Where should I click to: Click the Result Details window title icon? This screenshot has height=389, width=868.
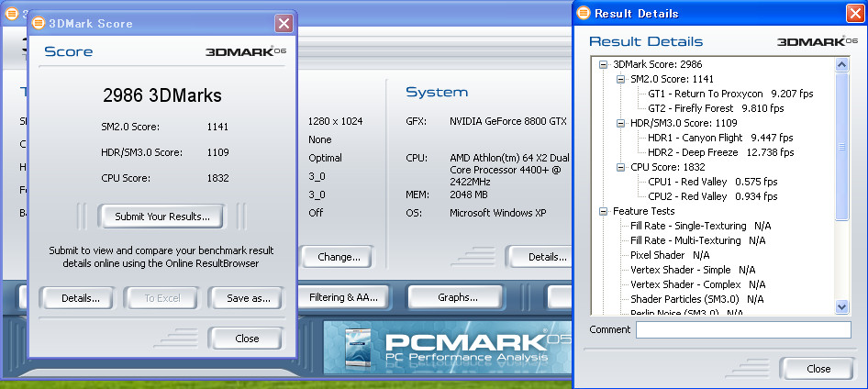click(584, 13)
